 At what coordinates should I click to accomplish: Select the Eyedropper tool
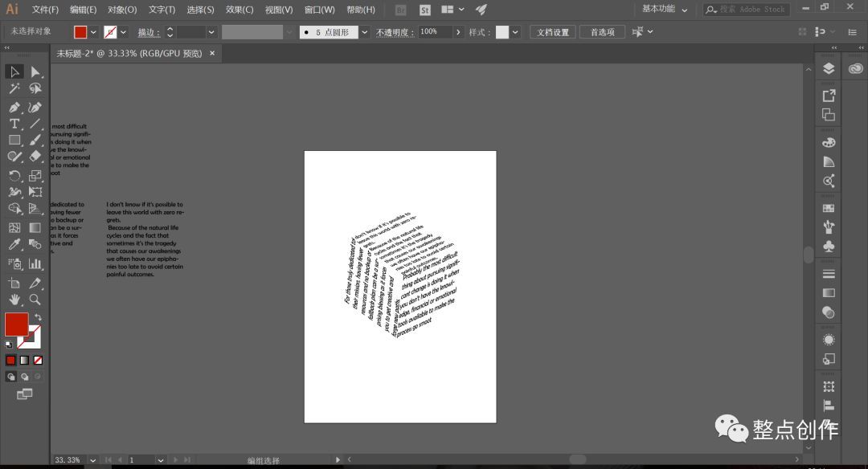tap(14, 244)
